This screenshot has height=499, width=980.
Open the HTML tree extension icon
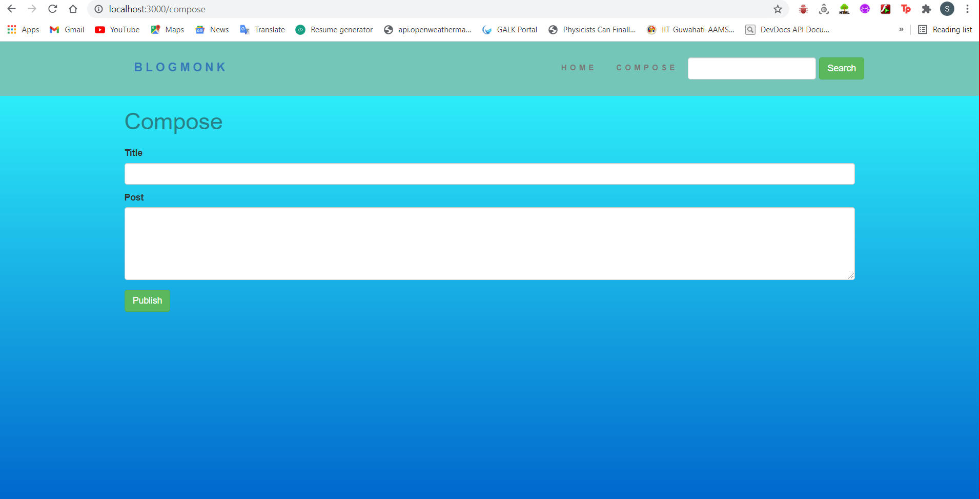pyautogui.click(x=844, y=9)
